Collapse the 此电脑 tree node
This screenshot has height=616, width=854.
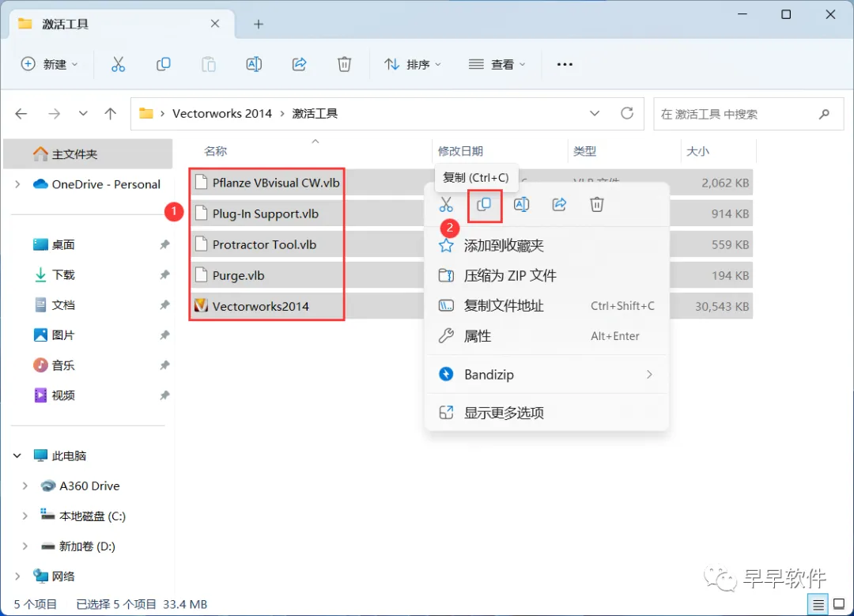[17, 455]
